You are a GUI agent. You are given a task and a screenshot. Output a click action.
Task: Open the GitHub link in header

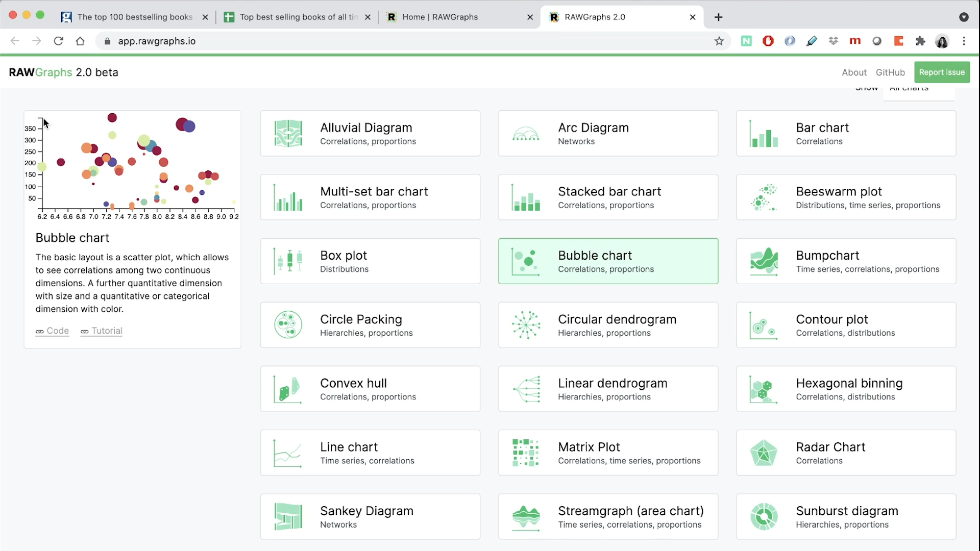click(x=890, y=72)
